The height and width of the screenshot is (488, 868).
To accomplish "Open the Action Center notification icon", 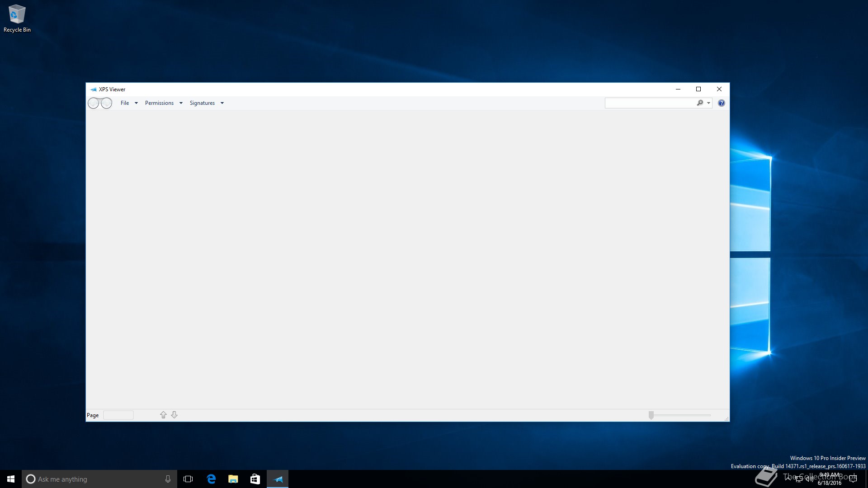I will click(x=853, y=479).
